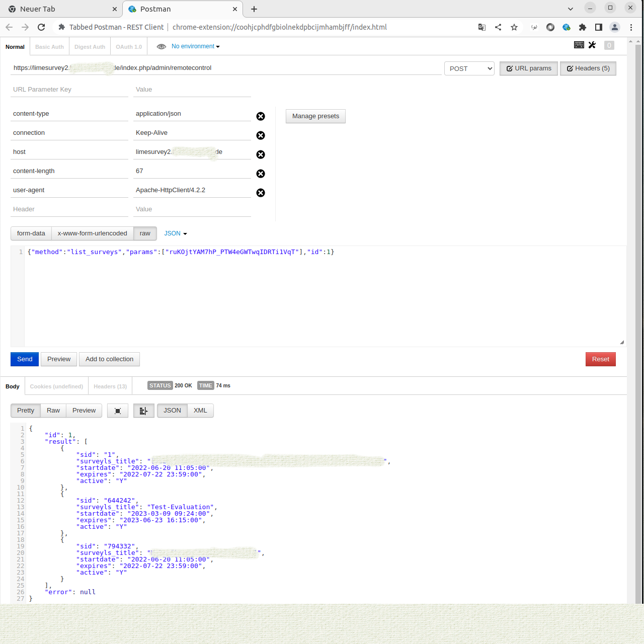
Task: Select Pretty response view
Action: pos(26,411)
